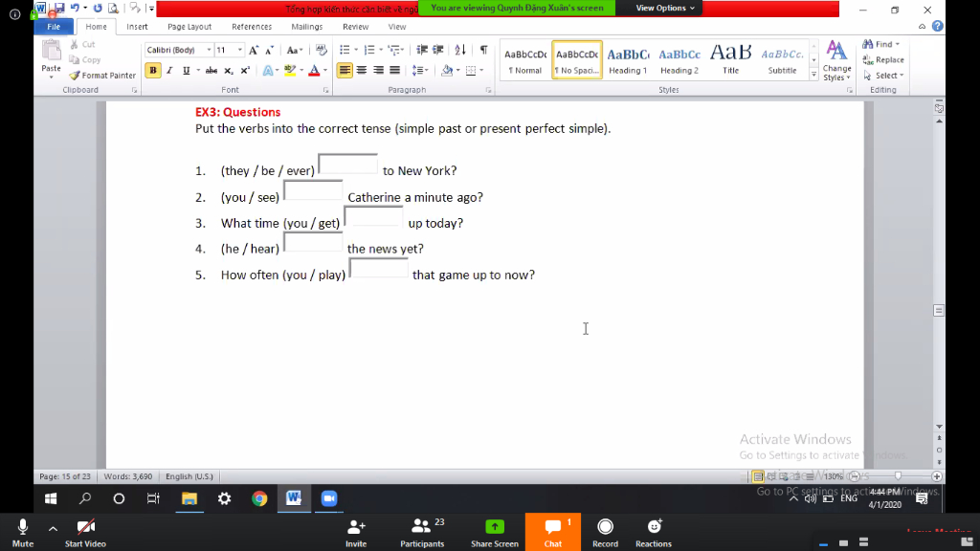Toggle Underline formatting
980x551 pixels.
186,71
